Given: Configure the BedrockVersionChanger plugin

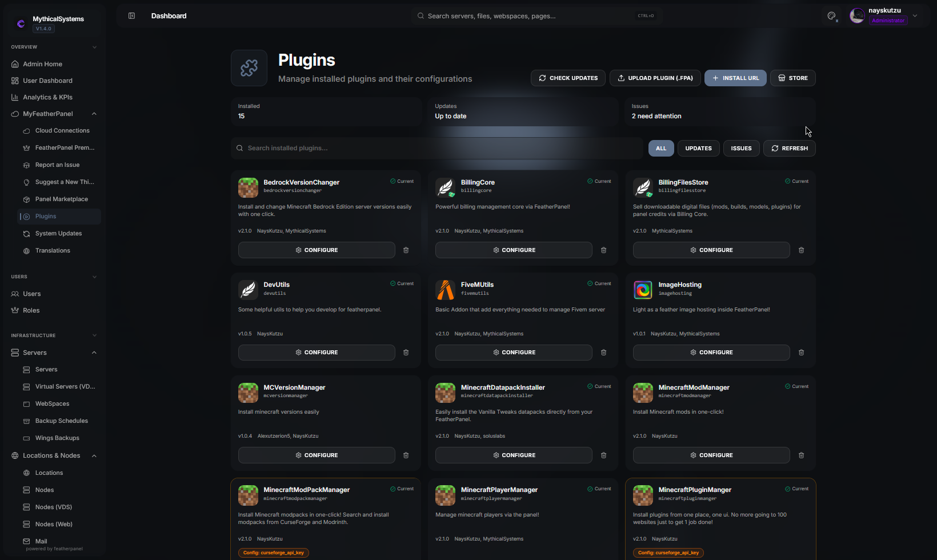Looking at the screenshot, I should (317, 250).
